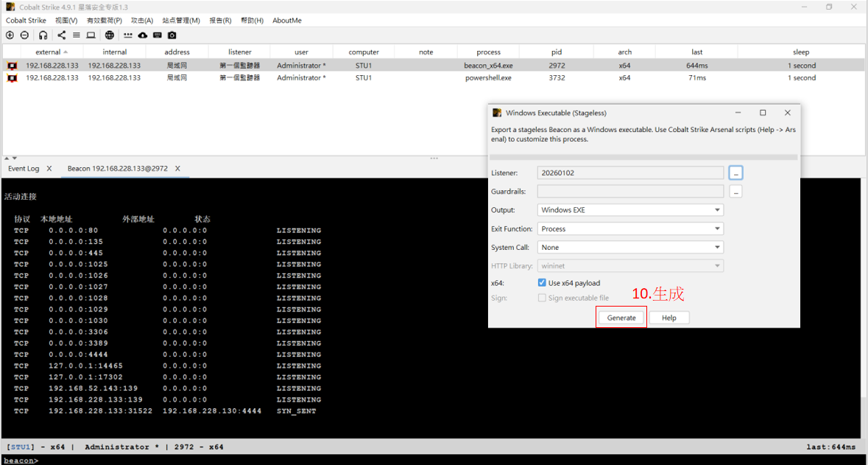
Task: Disconnect from team server (minus icon)
Action: pos(24,35)
